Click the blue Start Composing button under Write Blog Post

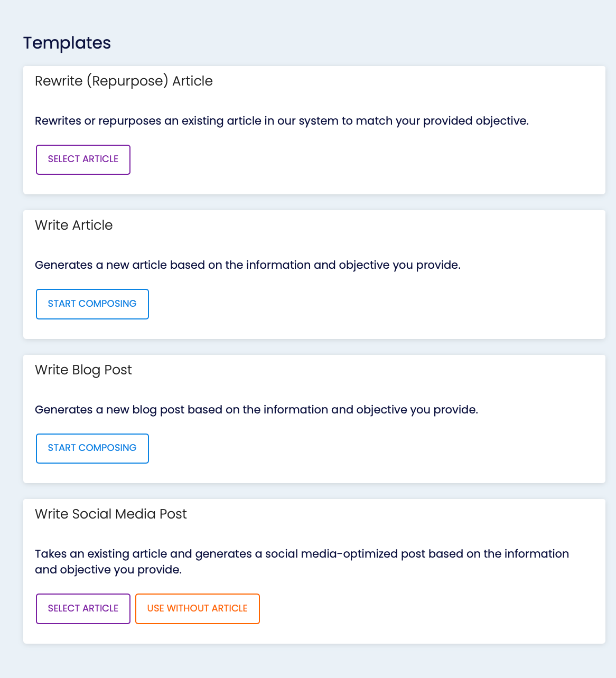pos(92,448)
